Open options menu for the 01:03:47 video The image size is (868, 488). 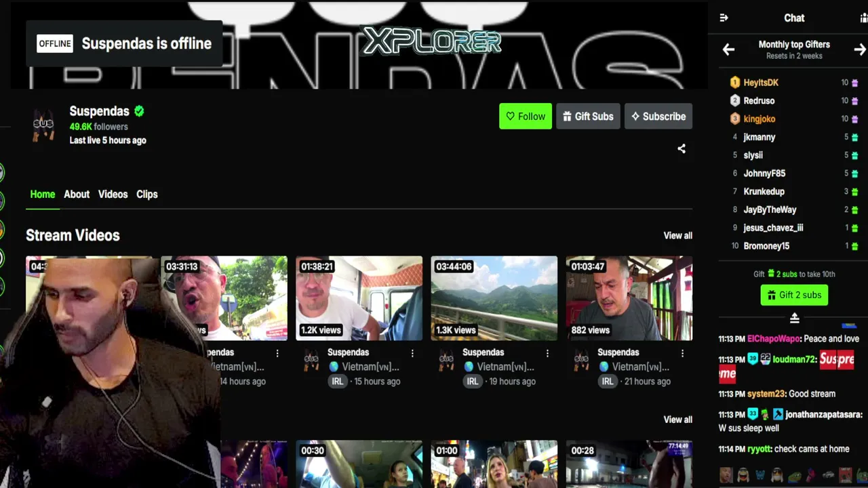point(682,353)
